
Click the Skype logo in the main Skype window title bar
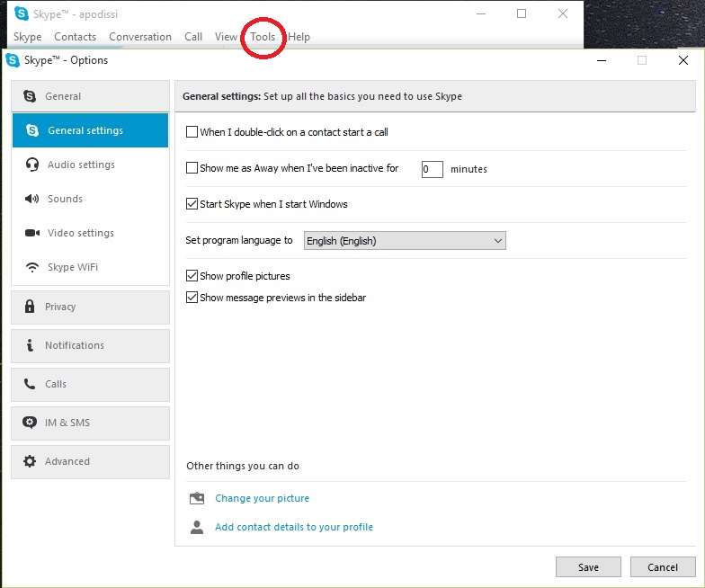pos(22,14)
